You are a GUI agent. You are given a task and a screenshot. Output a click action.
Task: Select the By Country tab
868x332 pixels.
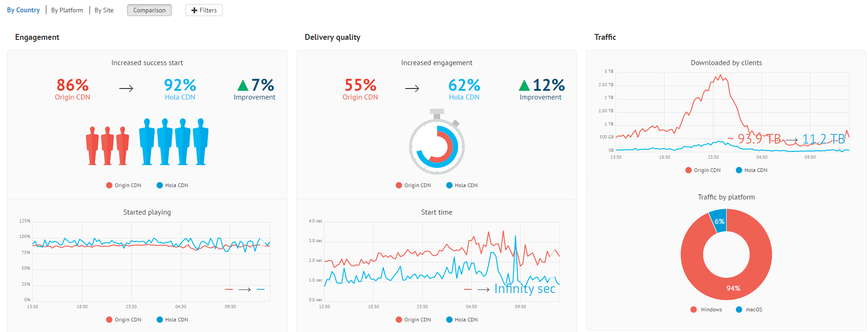point(23,10)
